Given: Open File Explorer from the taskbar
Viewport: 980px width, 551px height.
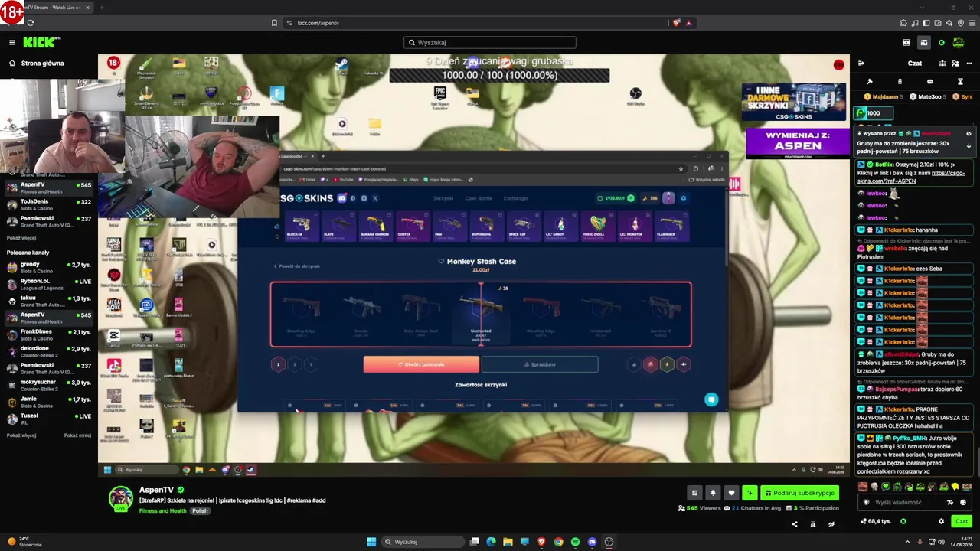Looking at the screenshot, I should 508,542.
